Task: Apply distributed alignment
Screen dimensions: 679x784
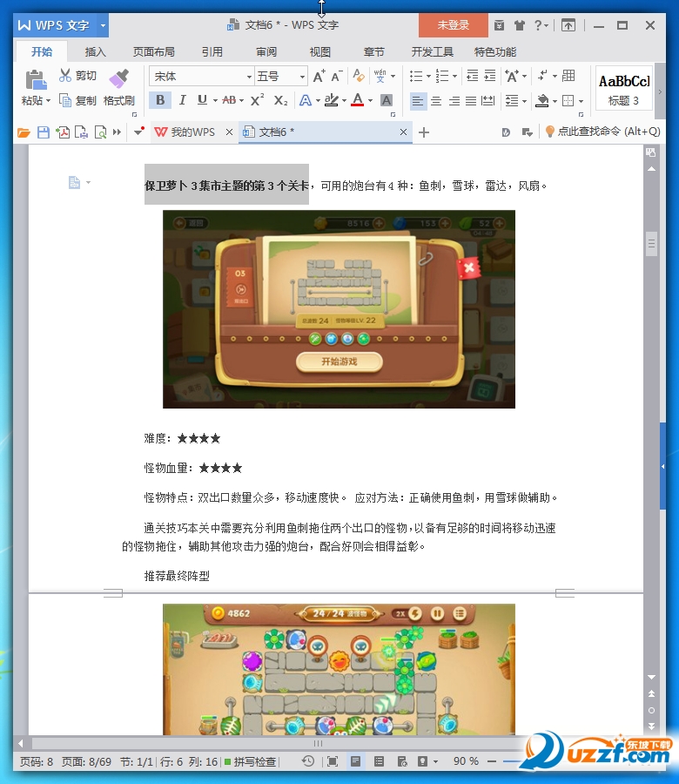Action: (x=487, y=101)
